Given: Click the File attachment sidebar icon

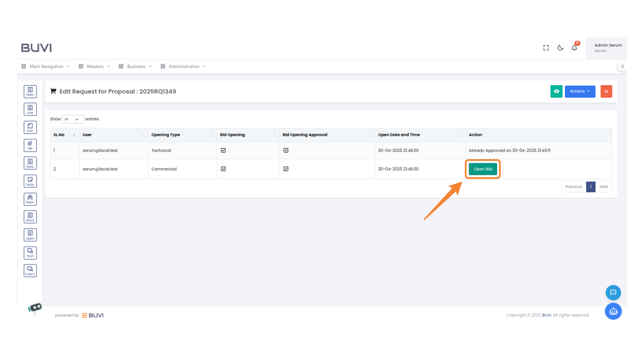Looking at the screenshot, I should coord(30,145).
